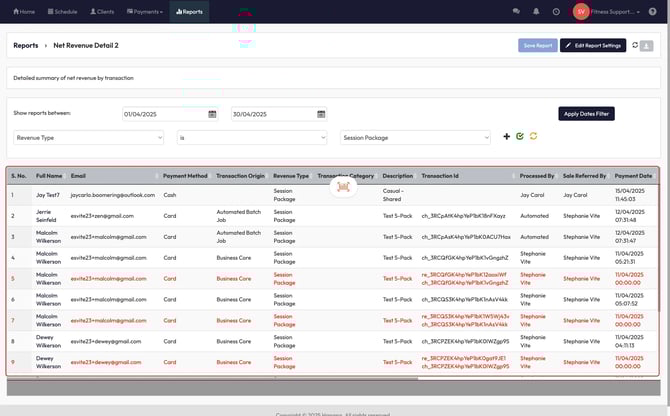Click the SV user avatar

(x=581, y=11)
